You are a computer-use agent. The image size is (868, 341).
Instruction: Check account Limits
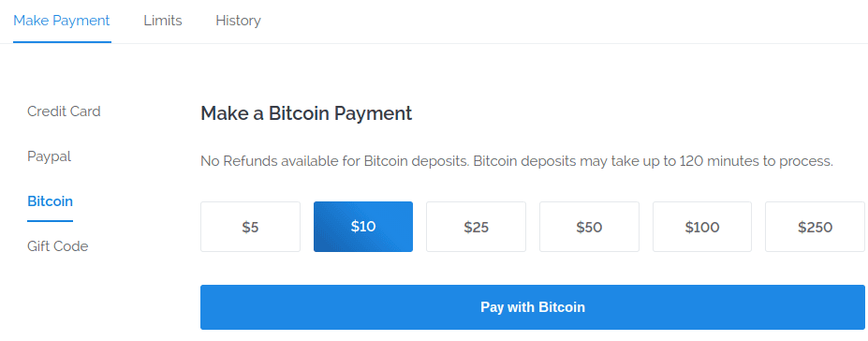(x=163, y=21)
